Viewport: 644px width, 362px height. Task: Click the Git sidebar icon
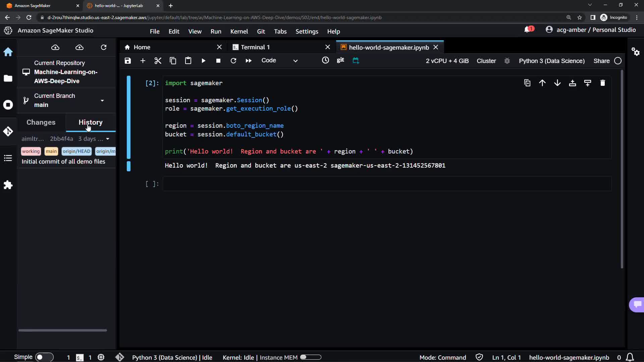(8, 131)
